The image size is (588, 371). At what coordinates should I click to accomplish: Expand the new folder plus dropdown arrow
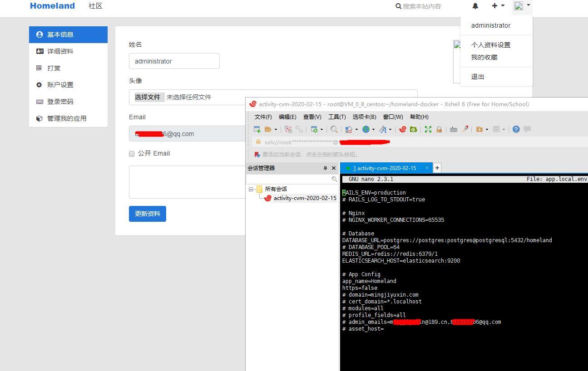pos(487,129)
